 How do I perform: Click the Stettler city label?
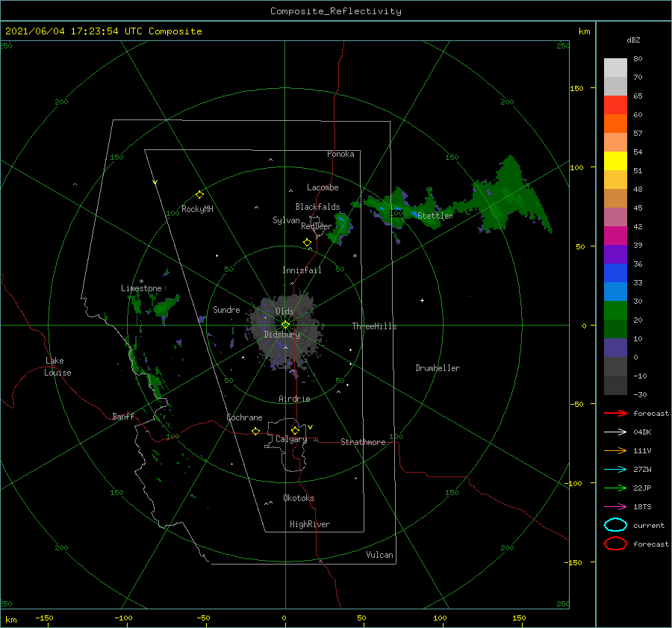pos(435,216)
